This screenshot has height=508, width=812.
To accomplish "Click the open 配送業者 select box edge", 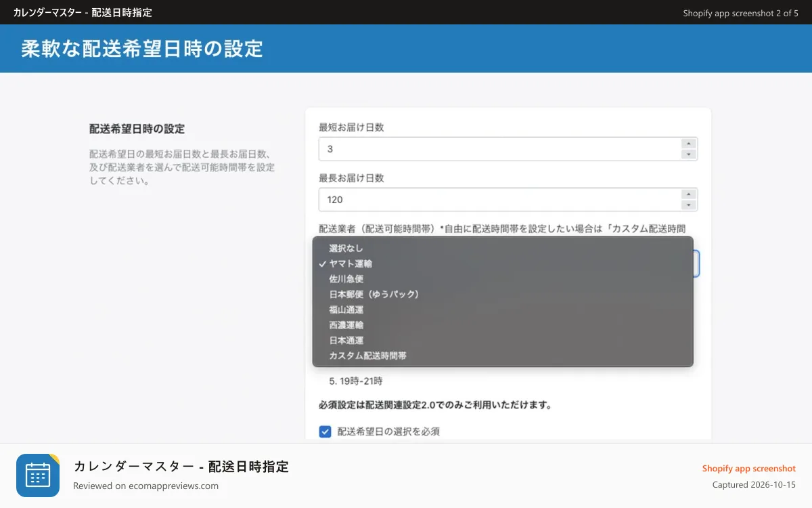I will pos(697,263).
